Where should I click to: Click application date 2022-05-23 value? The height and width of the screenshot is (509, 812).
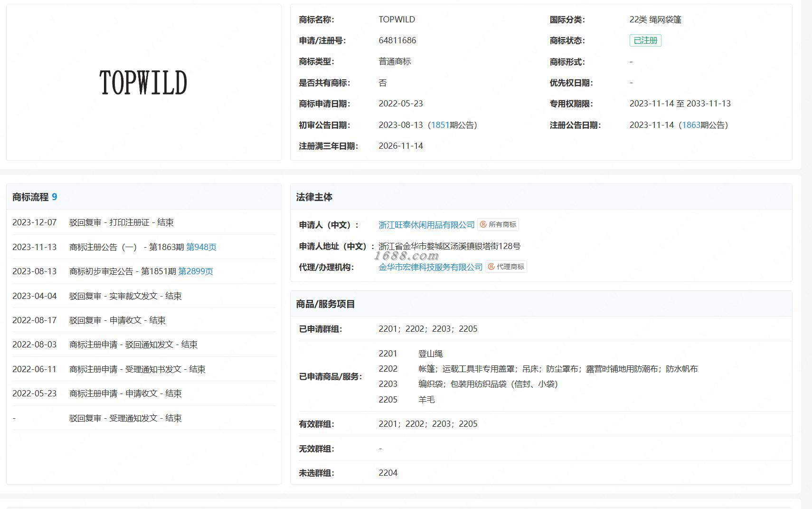pyautogui.click(x=401, y=104)
